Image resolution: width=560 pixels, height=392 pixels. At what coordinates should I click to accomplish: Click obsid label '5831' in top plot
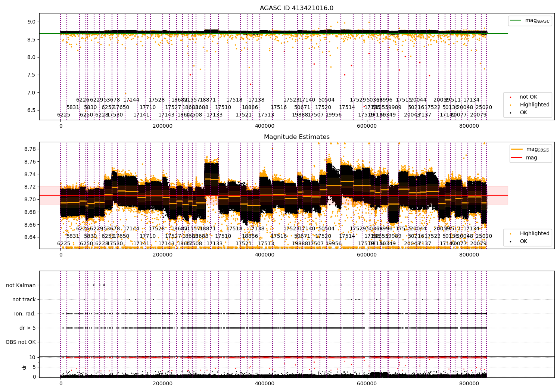73,107
